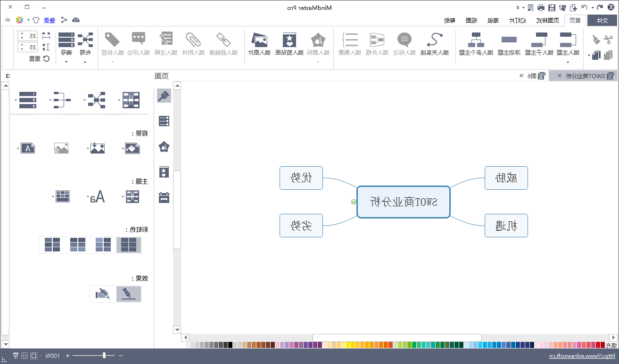Click the Format Painter brush icon in ribbon
This screenshot has height=364, width=619.
coord(596,40)
